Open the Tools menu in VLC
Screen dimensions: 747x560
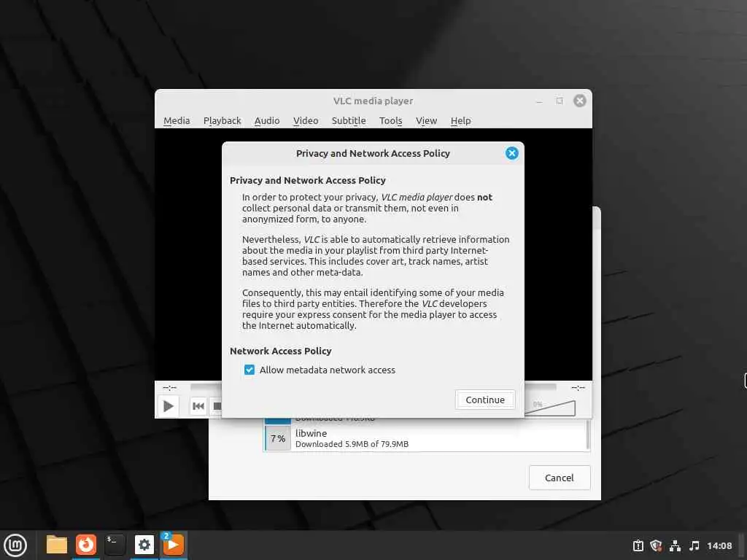tap(391, 120)
